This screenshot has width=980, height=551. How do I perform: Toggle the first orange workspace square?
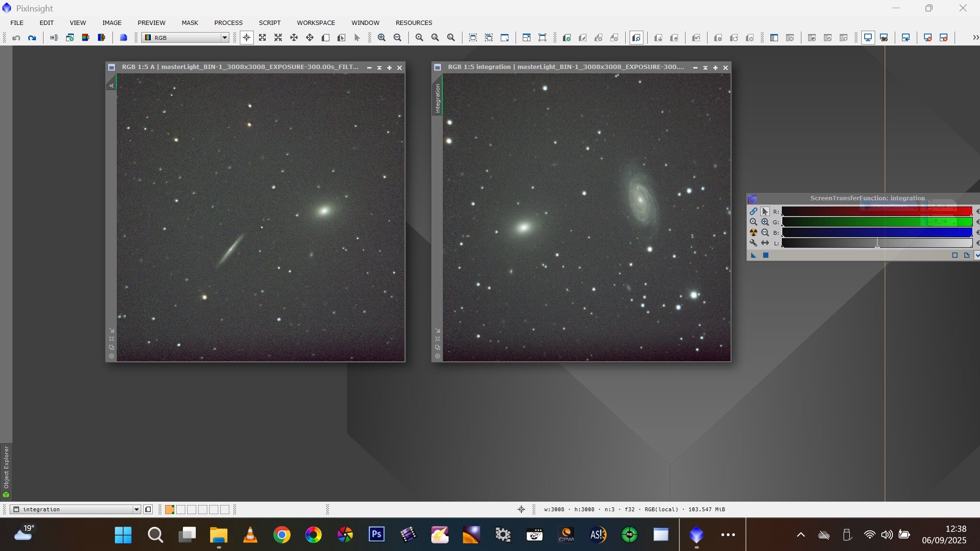169,509
